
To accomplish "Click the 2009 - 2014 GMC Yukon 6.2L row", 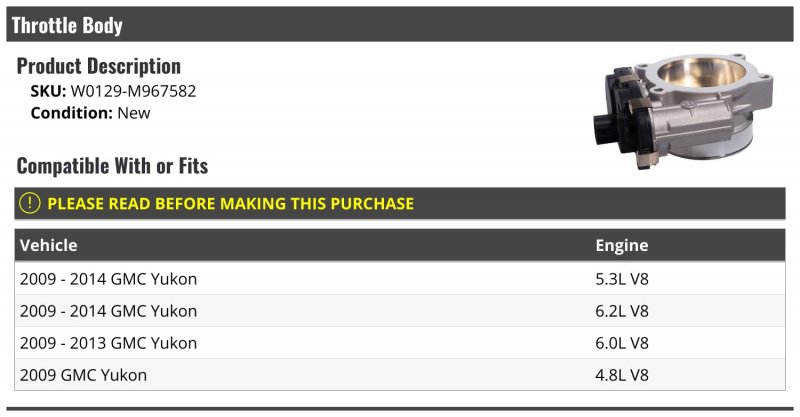I will click(399, 311).
